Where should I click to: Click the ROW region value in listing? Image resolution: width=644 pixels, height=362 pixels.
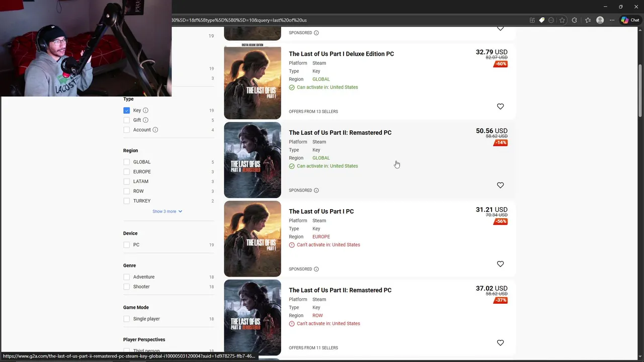(x=317, y=316)
